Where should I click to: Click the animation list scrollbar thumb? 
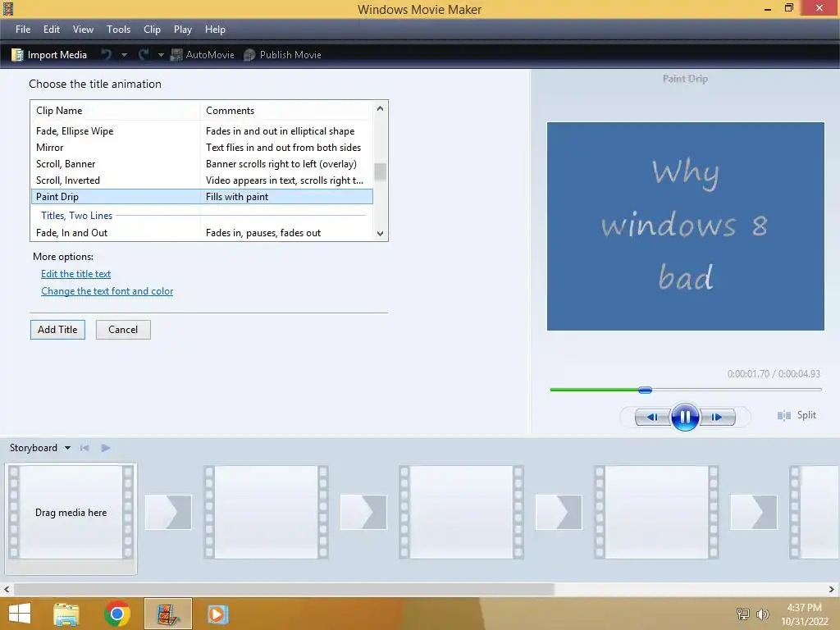(380, 171)
